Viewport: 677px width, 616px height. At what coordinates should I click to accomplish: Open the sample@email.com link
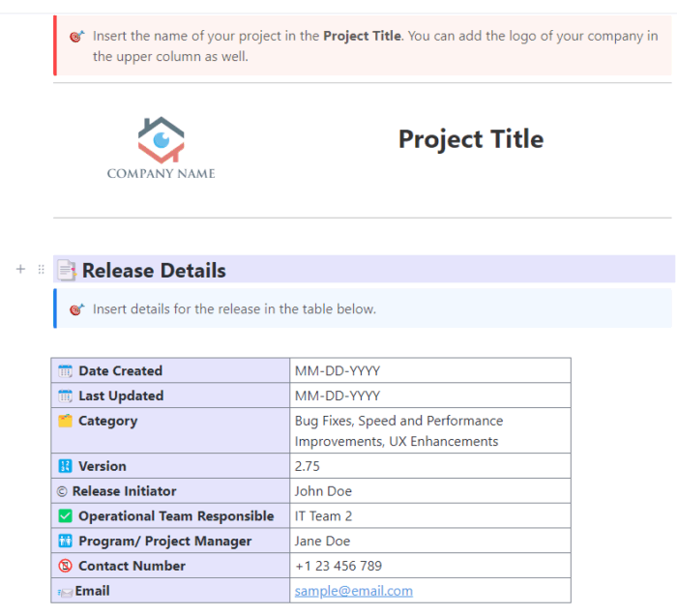coord(353,591)
